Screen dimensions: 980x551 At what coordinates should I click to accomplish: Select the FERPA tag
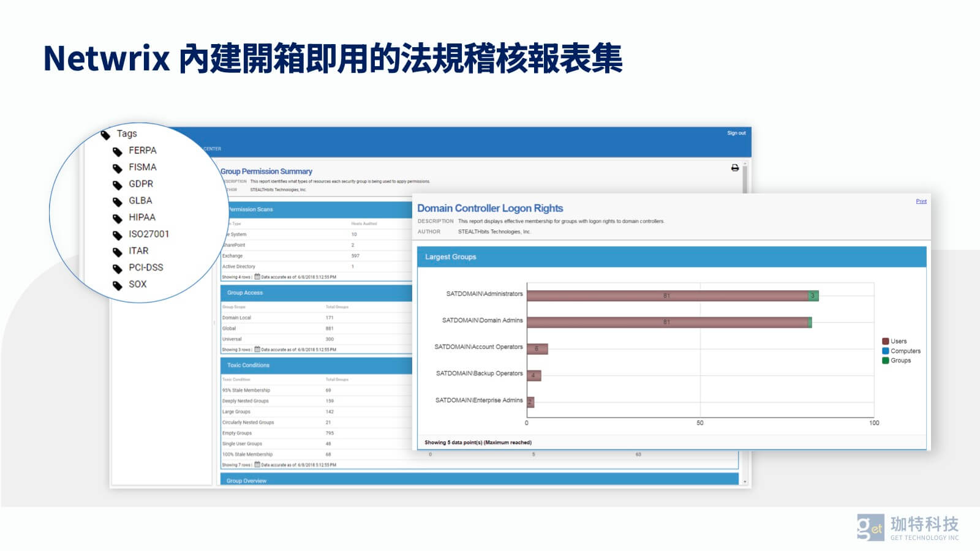click(142, 151)
